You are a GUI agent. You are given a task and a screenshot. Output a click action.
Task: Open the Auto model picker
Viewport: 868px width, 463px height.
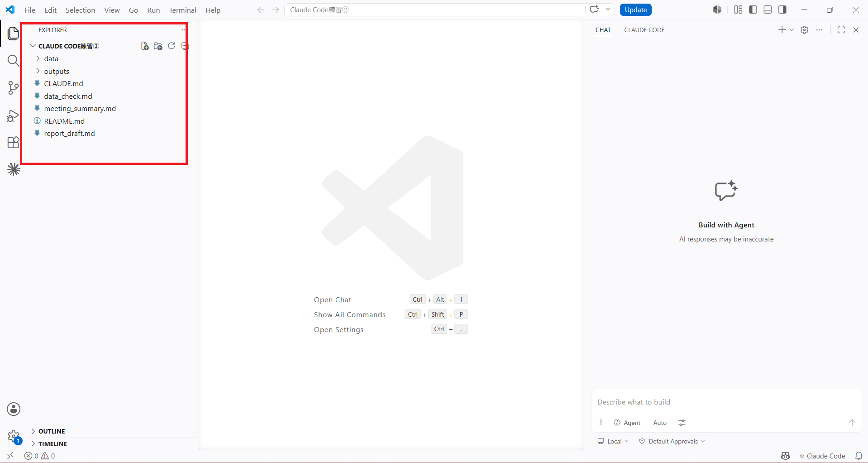click(660, 423)
